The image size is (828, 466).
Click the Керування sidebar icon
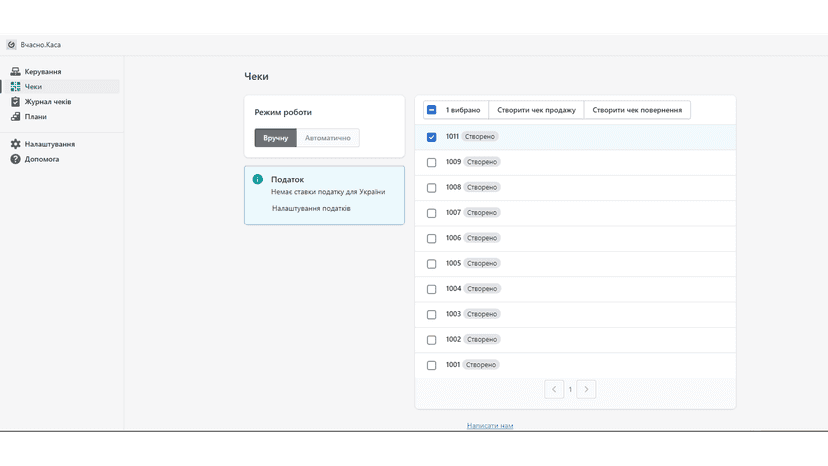coord(15,71)
